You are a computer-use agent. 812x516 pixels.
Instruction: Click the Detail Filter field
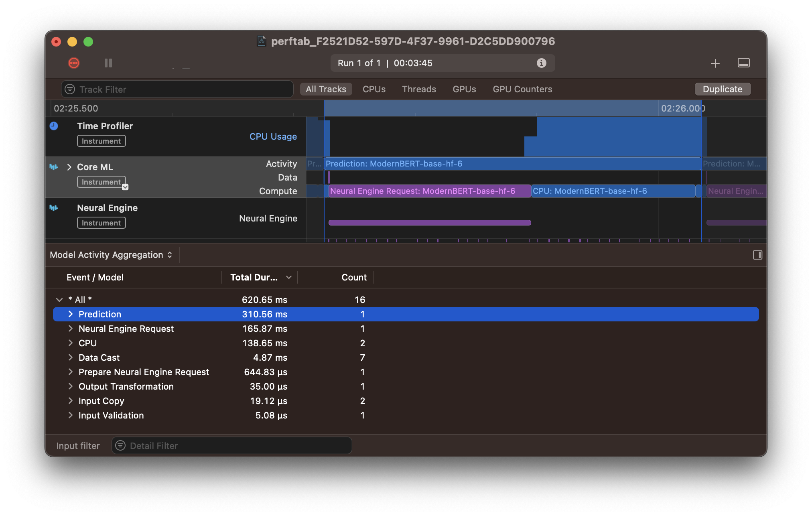coord(232,446)
